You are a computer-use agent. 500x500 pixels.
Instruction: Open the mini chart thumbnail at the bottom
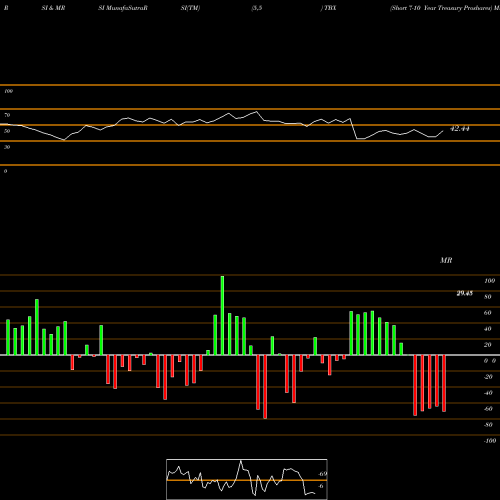click(247, 479)
